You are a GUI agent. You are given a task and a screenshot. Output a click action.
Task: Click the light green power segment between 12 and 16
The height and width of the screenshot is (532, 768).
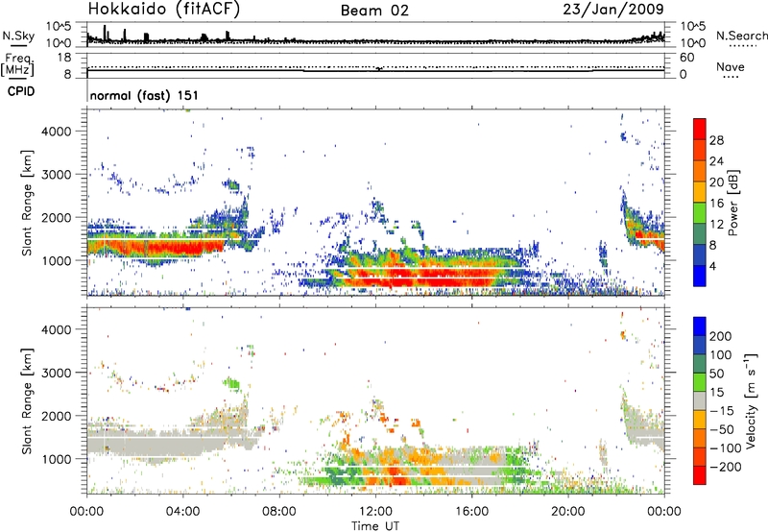tap(700, 213)
